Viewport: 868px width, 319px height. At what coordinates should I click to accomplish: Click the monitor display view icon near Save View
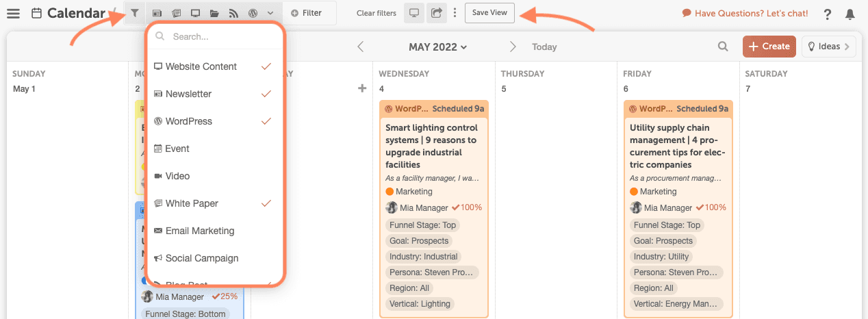[414, 12]
